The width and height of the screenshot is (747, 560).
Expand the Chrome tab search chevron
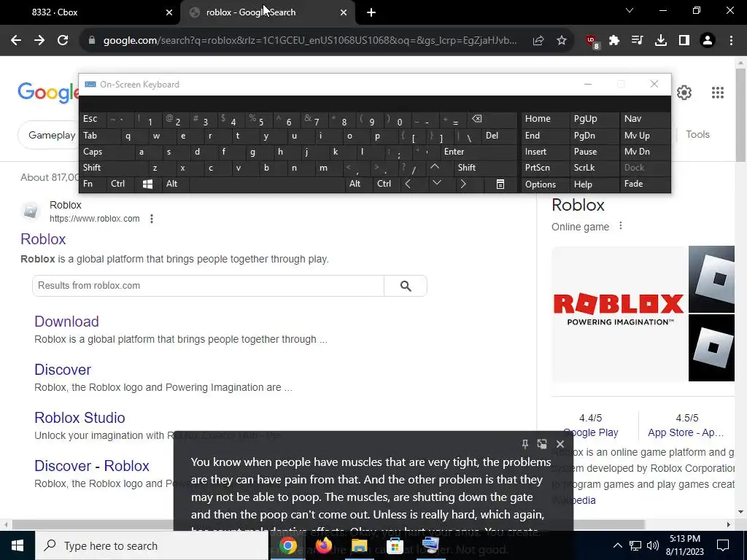pyautogui.click(x=630, y=10)
